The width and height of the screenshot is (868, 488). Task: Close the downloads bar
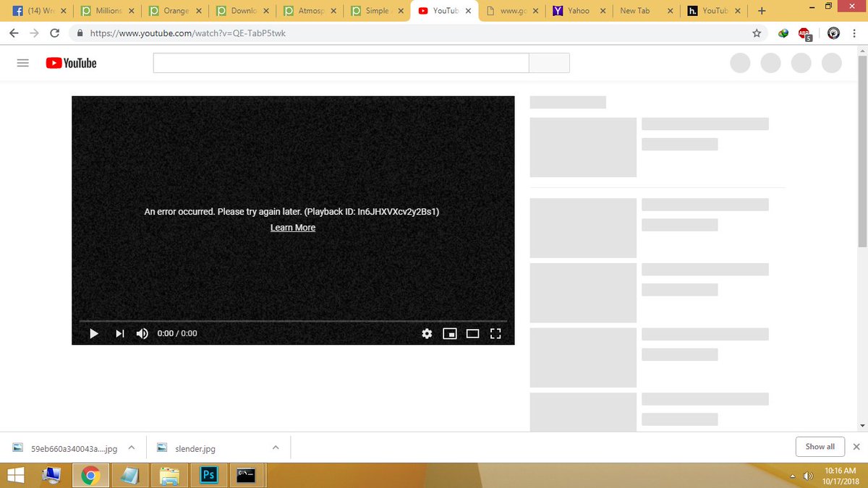coord(856,447)
